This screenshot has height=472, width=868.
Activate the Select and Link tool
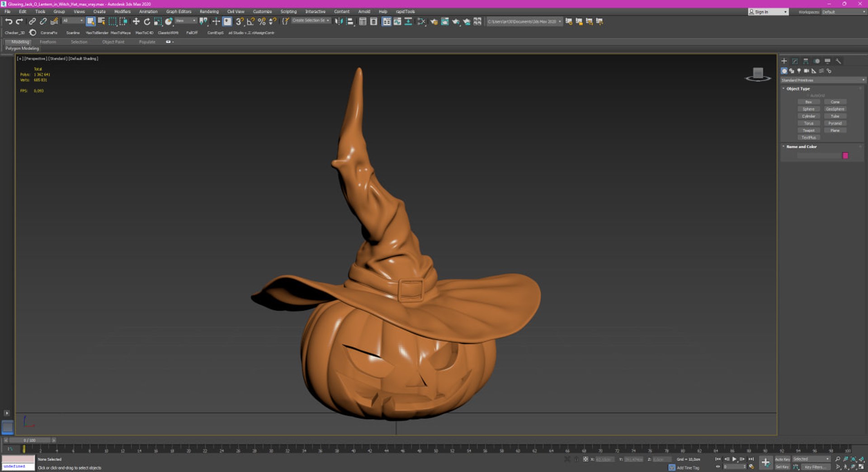(x=32, y=21)
